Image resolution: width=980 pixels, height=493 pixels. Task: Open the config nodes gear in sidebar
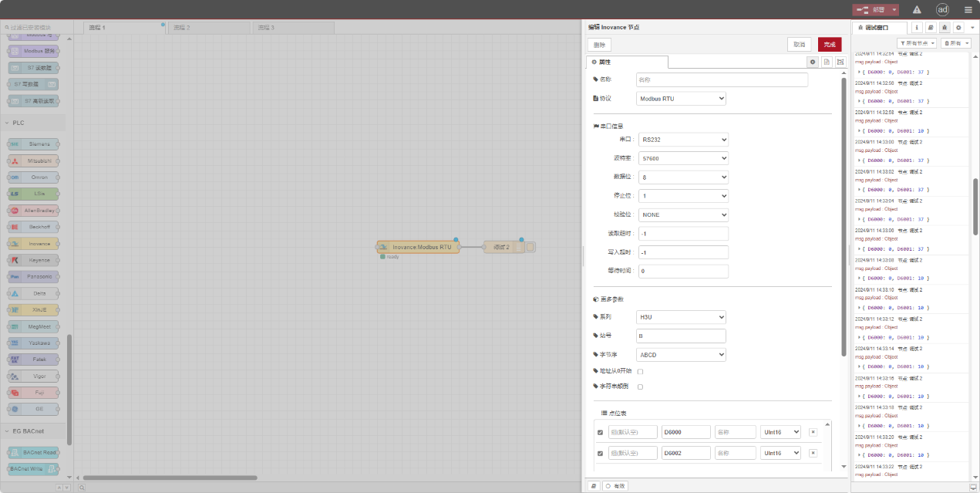point(958,28)
